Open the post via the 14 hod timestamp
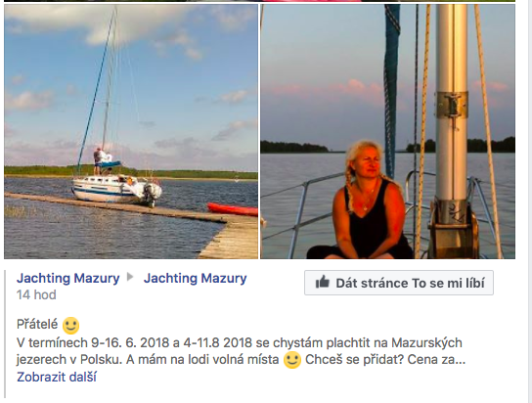This screenshot has height=403, width=532. [x=36, y=294]
